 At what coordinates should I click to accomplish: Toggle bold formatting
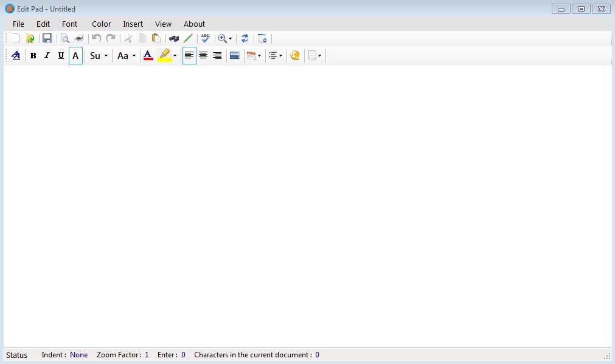click(33, 55)
